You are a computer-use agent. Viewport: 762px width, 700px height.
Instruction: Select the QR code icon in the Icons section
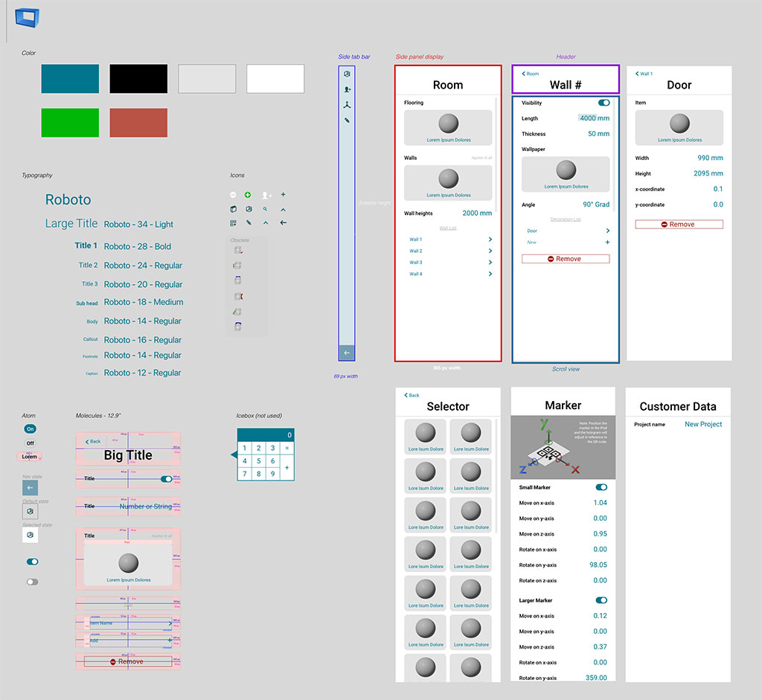(233, 224)
